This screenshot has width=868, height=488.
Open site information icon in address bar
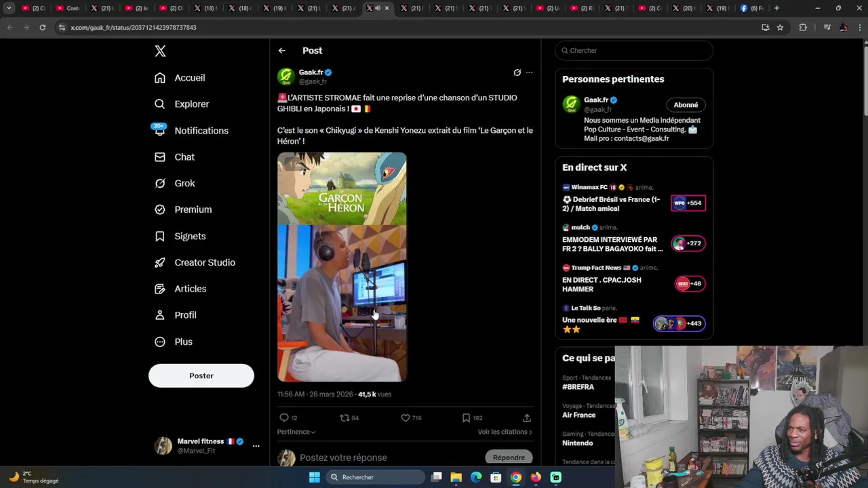62,28
